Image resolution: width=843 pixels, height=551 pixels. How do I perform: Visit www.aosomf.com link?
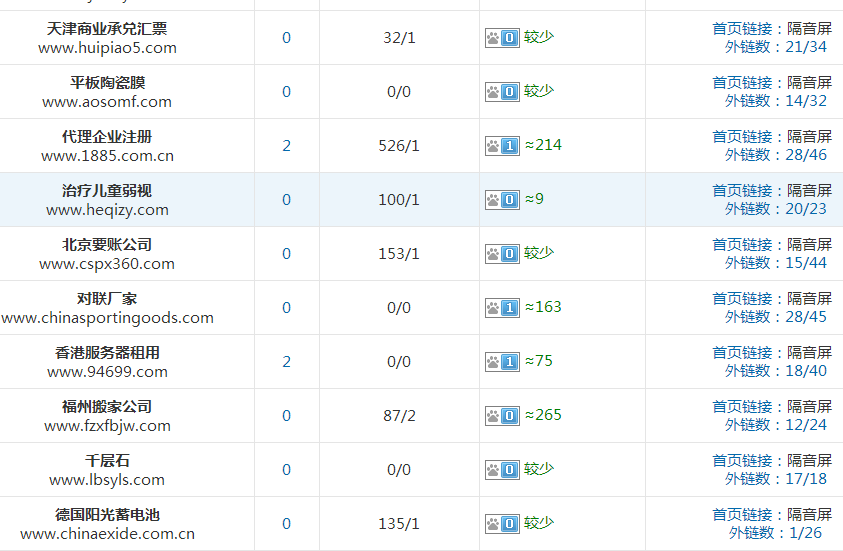click(x=107, y=101)
